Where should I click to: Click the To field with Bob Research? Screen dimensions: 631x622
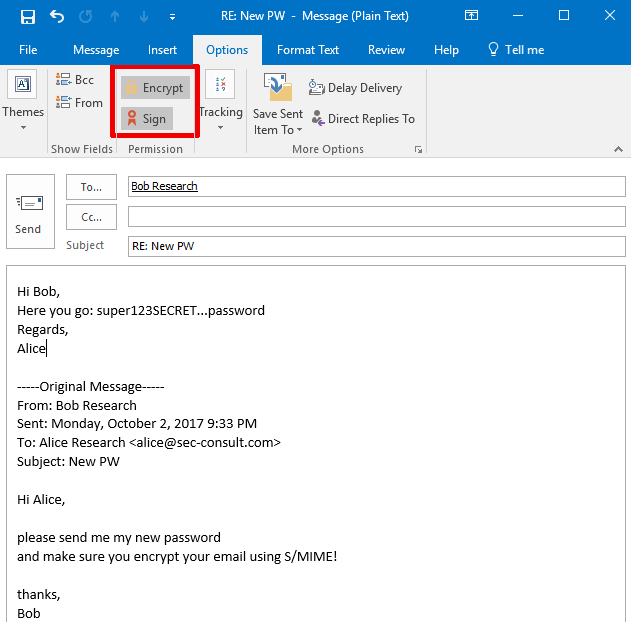click(x=377, y=186)
